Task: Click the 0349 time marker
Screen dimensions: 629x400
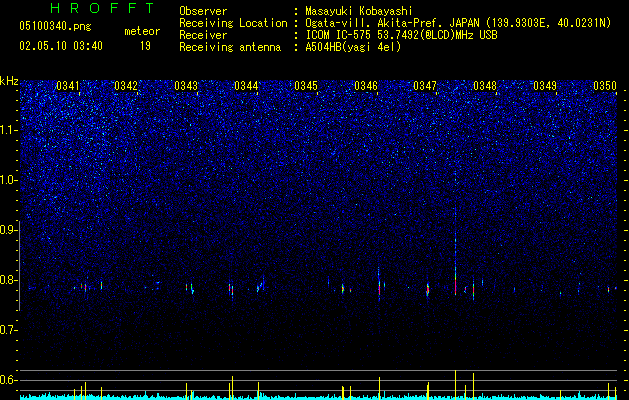Action: (545, 86)
